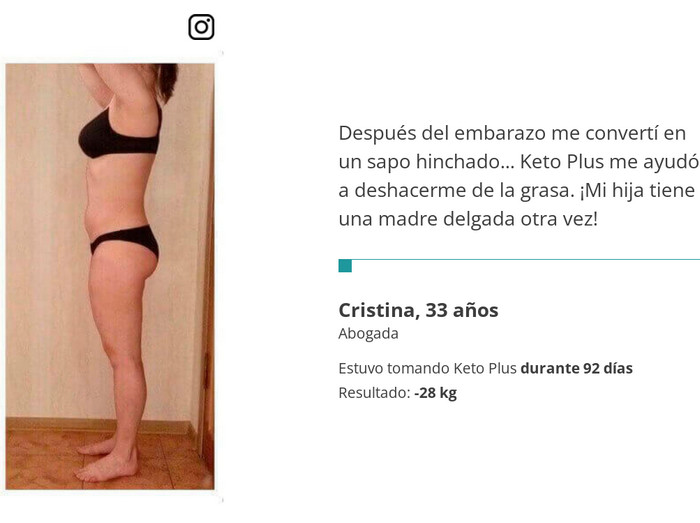The image size is (700, 523).
Task: Click the bold result value "-28 kg"
Action: click(435, 393)
